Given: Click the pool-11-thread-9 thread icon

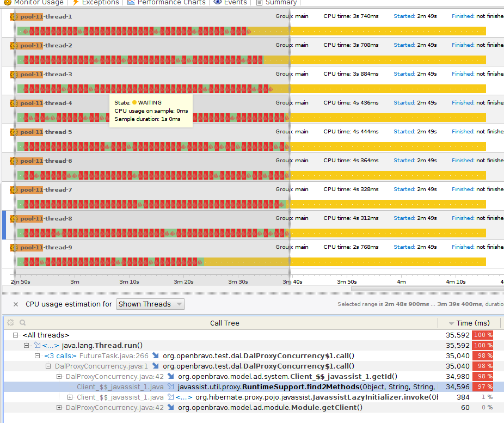Looking at the screenshot, I should pos(14,248).
